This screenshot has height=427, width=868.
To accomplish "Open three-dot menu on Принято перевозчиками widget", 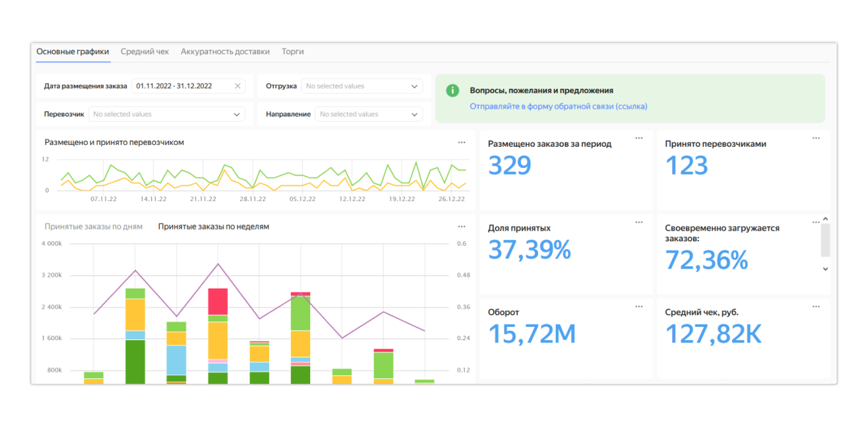I will [x=816, y=138].
